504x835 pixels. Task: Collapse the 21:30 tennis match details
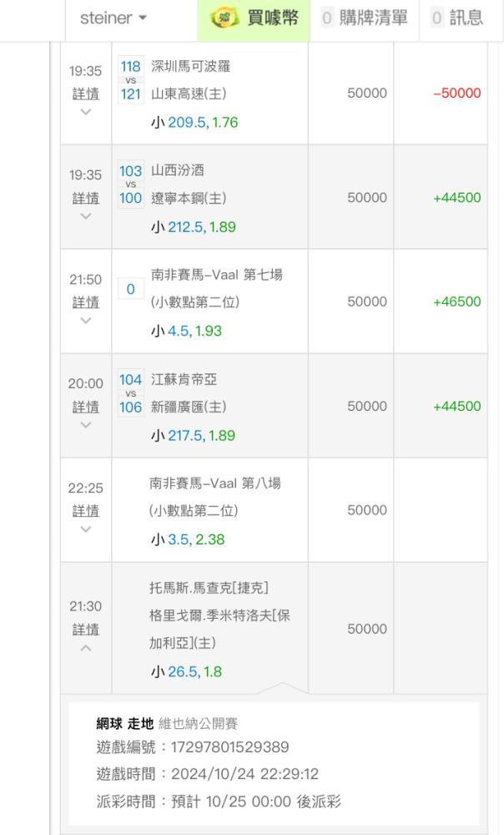pos(85,648)
